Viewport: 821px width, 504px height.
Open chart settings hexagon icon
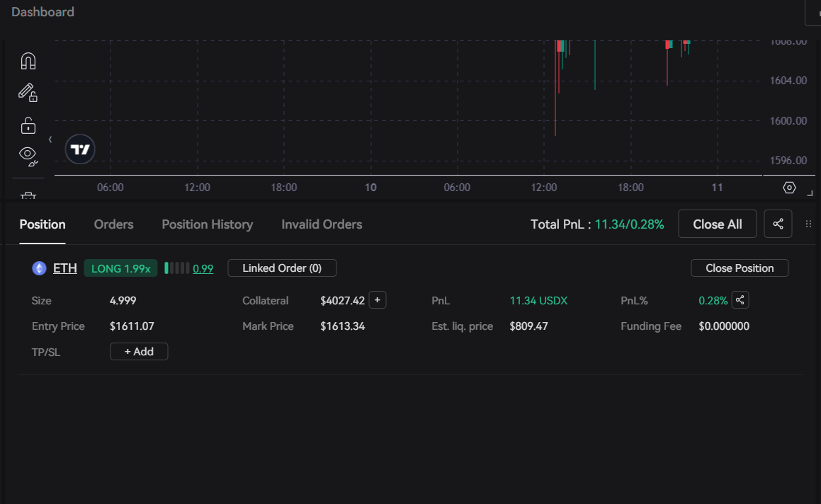coord(789,188)
